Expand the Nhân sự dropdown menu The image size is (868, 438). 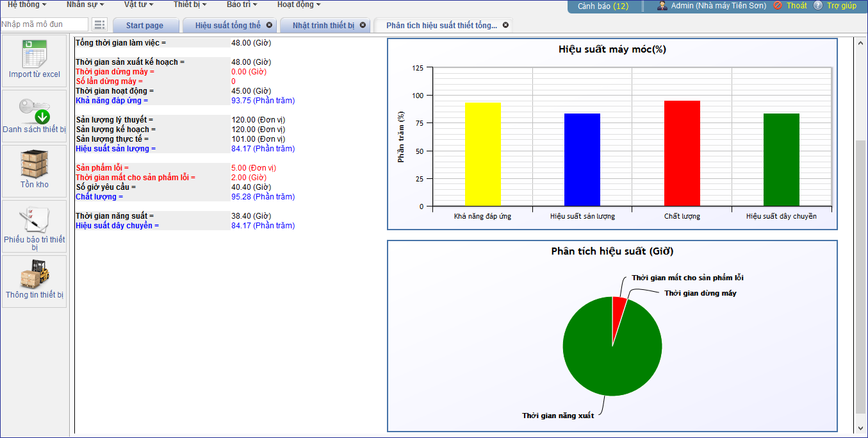pos(85,4)
